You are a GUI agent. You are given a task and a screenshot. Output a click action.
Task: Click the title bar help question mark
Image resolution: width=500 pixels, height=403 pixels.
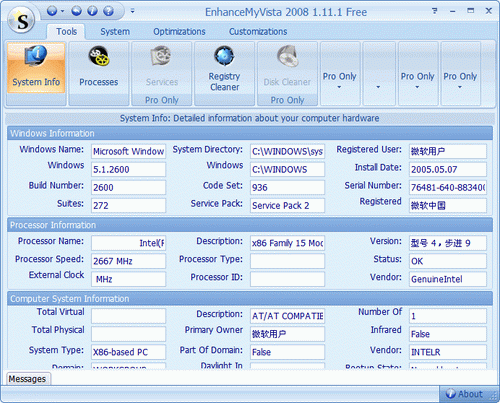(x=434, y=11)
